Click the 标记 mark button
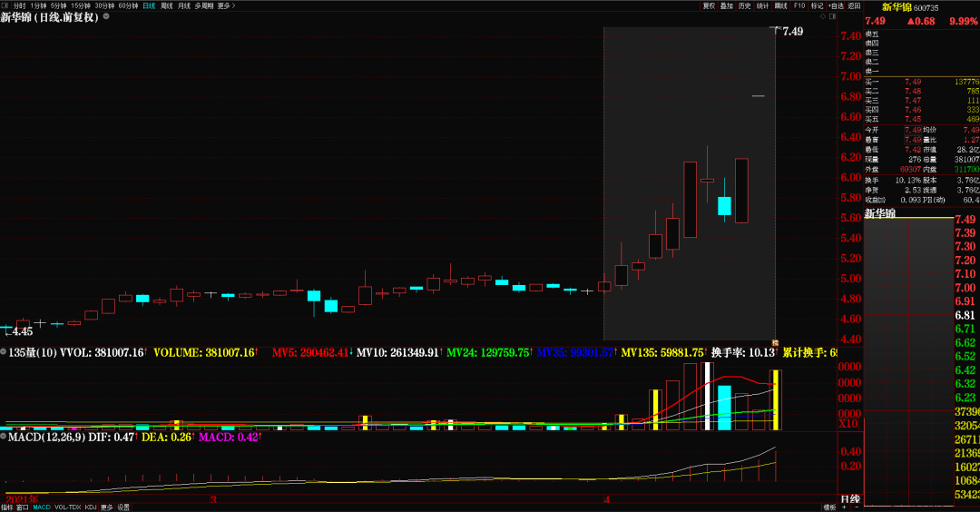980x512 pixels. (x=817, y=5)
